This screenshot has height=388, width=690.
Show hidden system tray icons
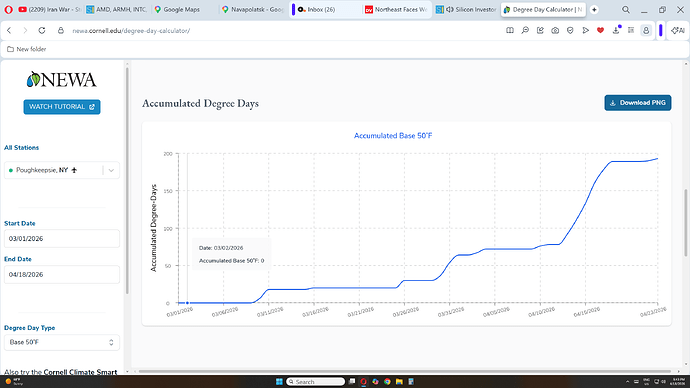[628, 381]
